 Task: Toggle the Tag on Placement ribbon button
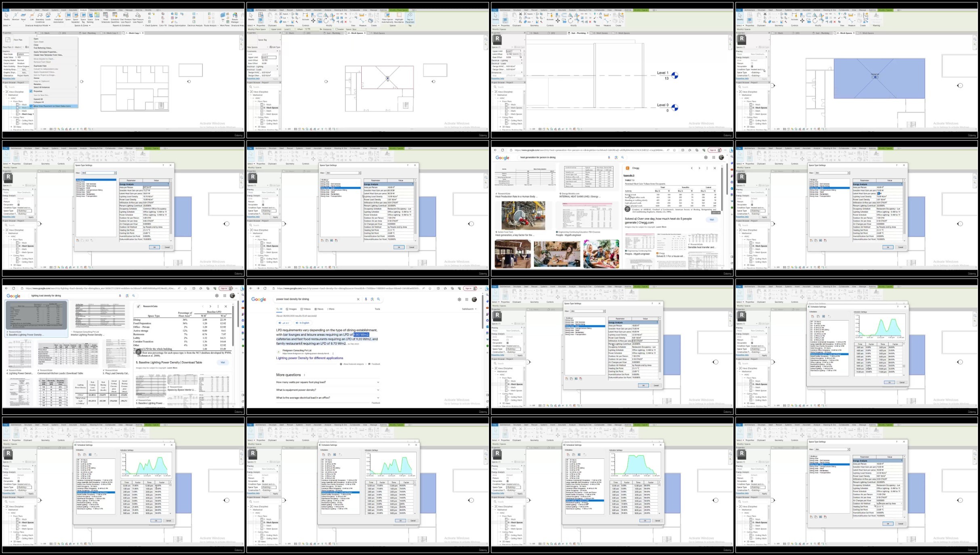click(410, 17)
